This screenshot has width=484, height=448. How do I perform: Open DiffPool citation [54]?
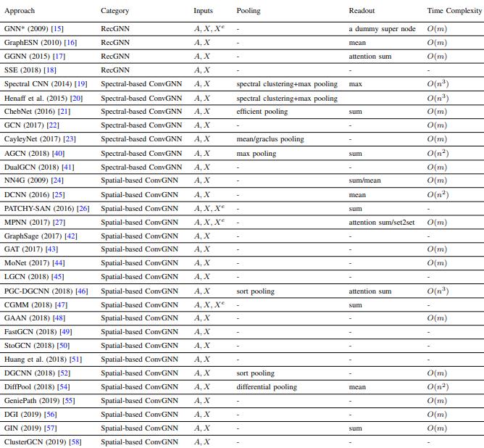tap(64, 387)
